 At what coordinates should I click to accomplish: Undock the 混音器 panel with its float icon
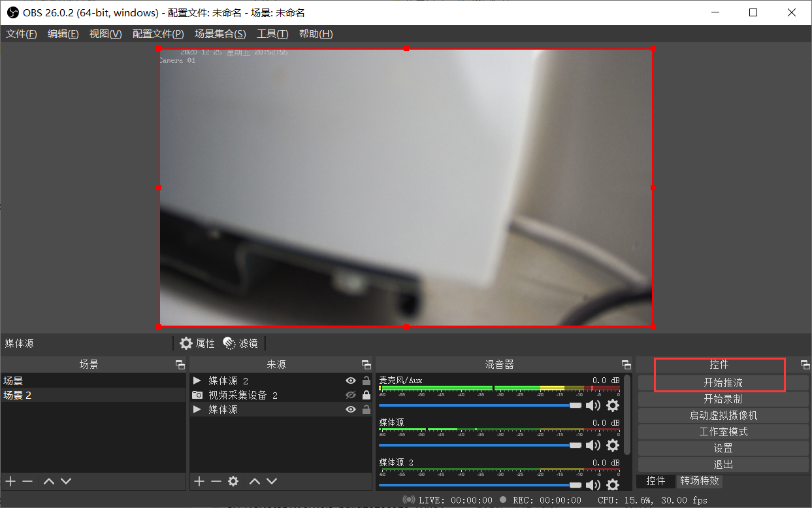click(x=626, y=365)
